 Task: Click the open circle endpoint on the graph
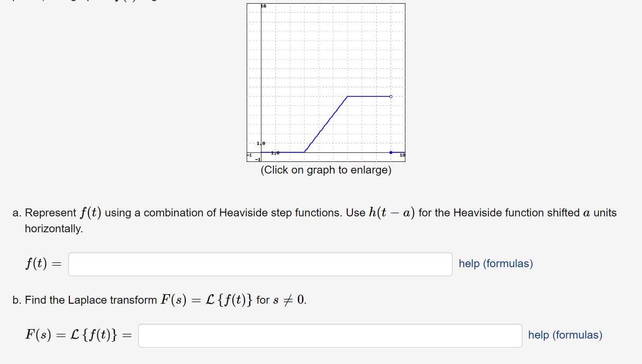(391, 96)
